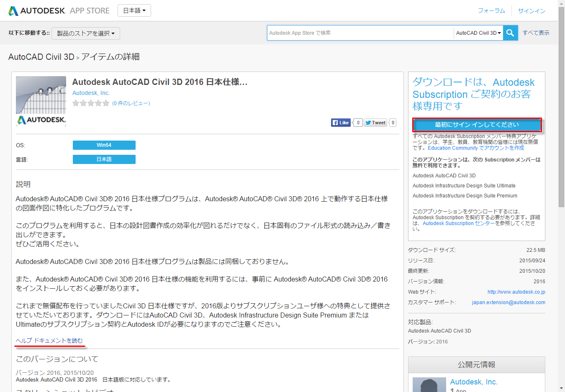Click the Win64 OS tag button
Screen dimensions: 565x392
tap(104, 145)
